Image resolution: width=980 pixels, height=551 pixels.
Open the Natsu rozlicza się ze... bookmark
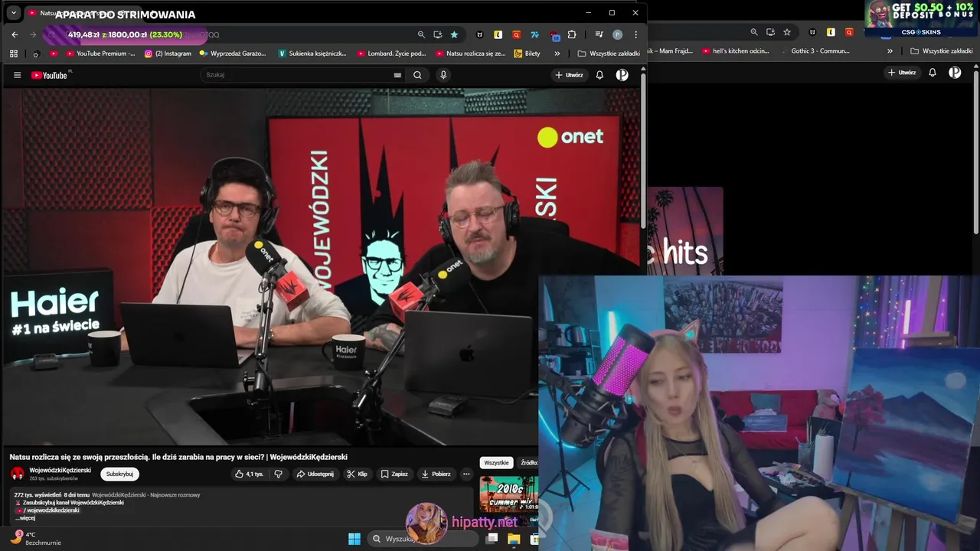pyautogui.click(x=471, y=54)
